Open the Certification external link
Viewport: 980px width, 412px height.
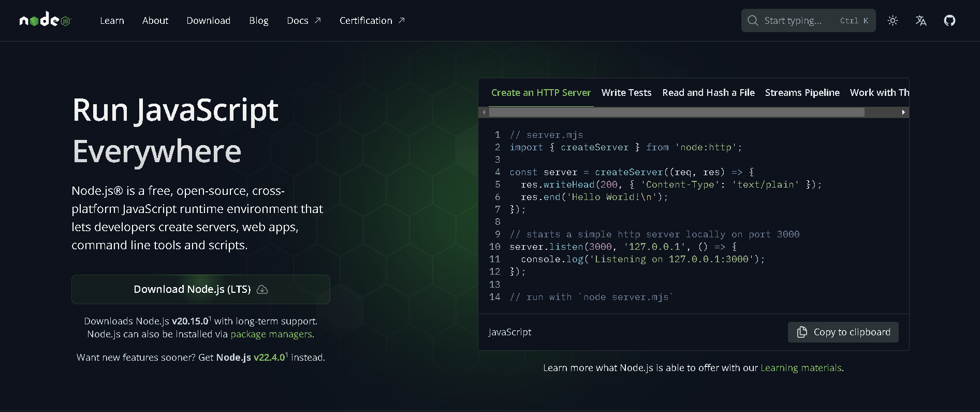click(x=372, y=21)
